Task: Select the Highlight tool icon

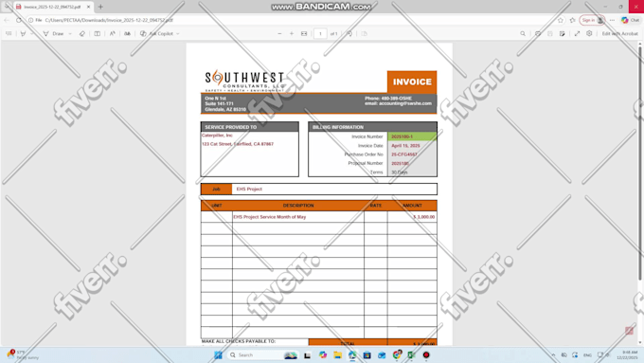Action: tap(23, 34)
